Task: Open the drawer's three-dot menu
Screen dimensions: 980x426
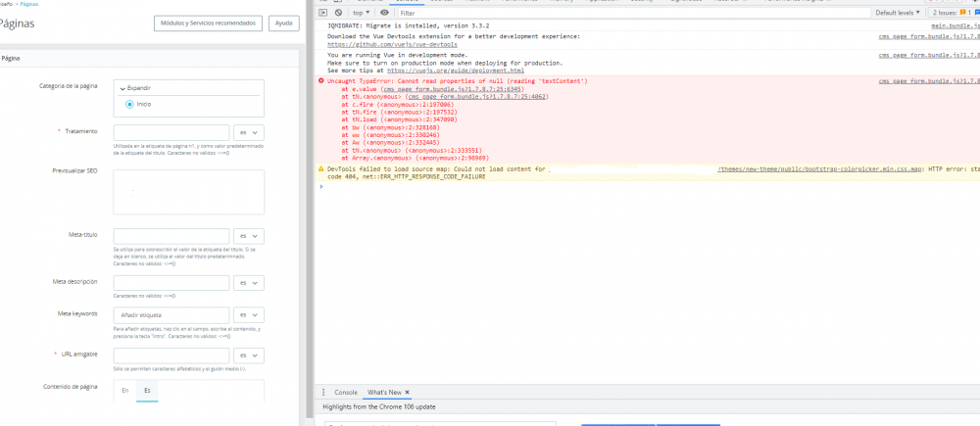Action: pos(323,393)
